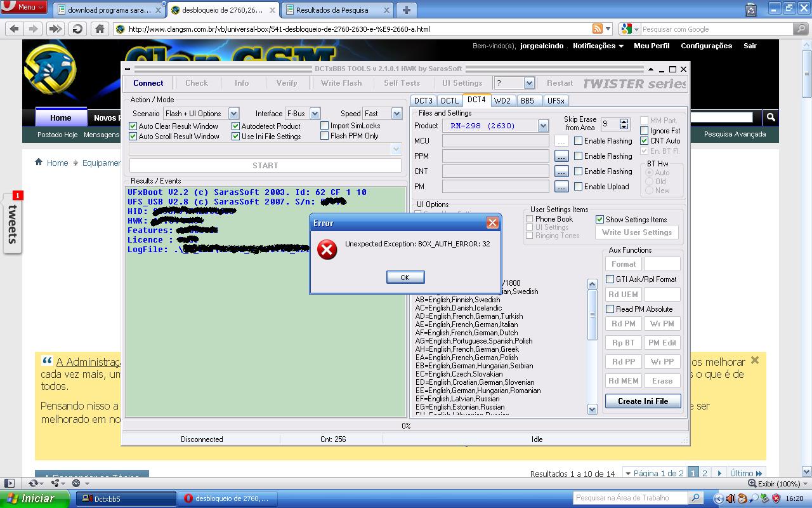
Task: Enable Flashing for MCU checkbox
Action: (x=579, y=141)
